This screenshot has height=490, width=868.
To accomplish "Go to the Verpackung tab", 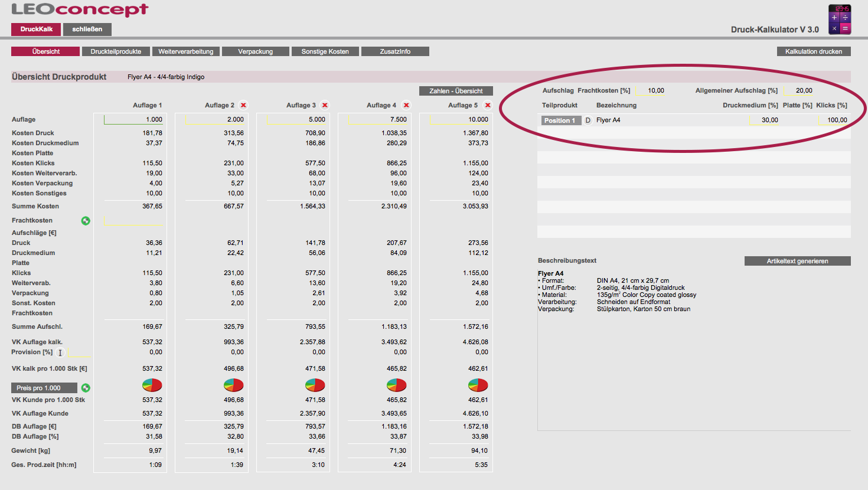I will 256,51.
